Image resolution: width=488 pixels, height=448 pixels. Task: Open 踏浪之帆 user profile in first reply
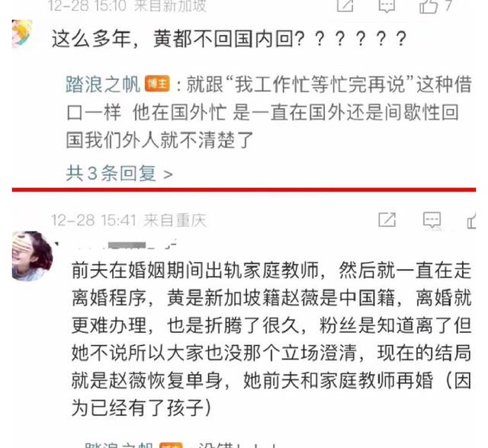tap(103, 84)
